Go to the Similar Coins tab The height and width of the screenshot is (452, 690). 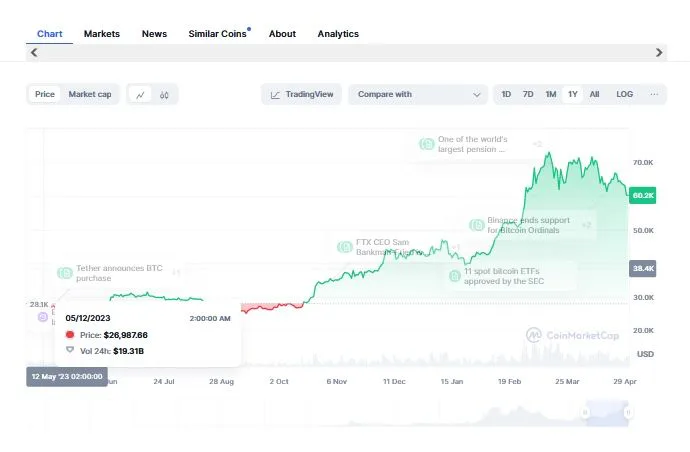217,34
